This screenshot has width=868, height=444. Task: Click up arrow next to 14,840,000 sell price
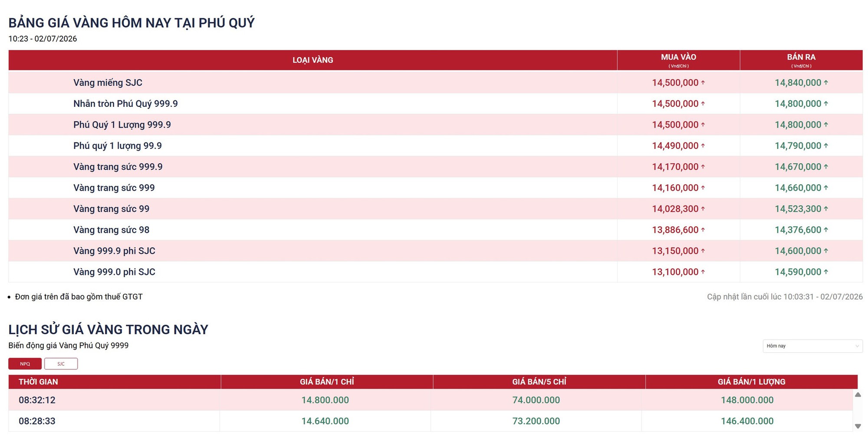click(x=825, y=83)
